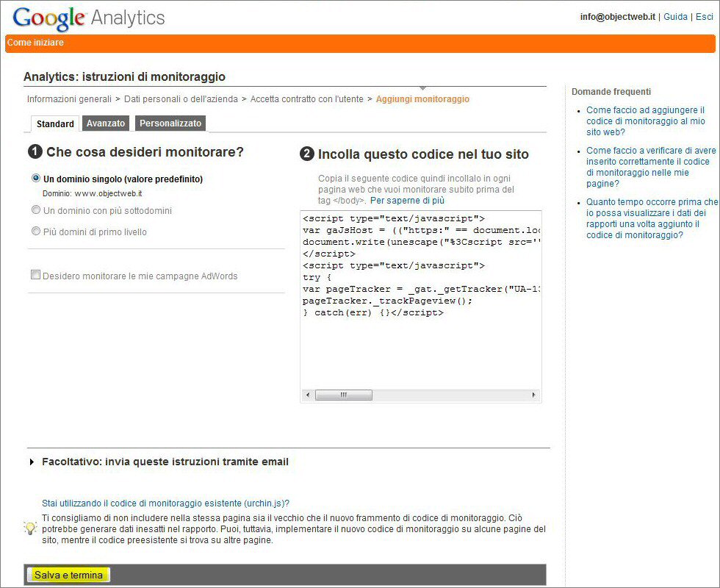This screenshot has height=588, width=720.
Task: Click the lightbulb tip icon
Action: click(30, 528)
